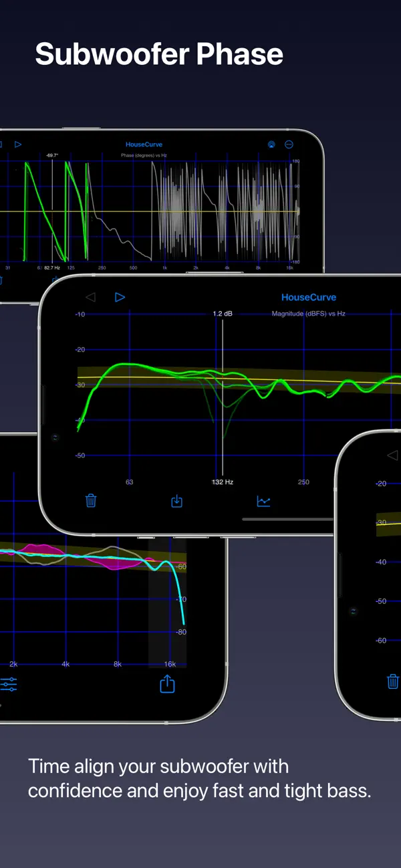Tap the share icon in the bottom-left phone
This screenshot has width=401, height=868.
[x=167, y=683]
